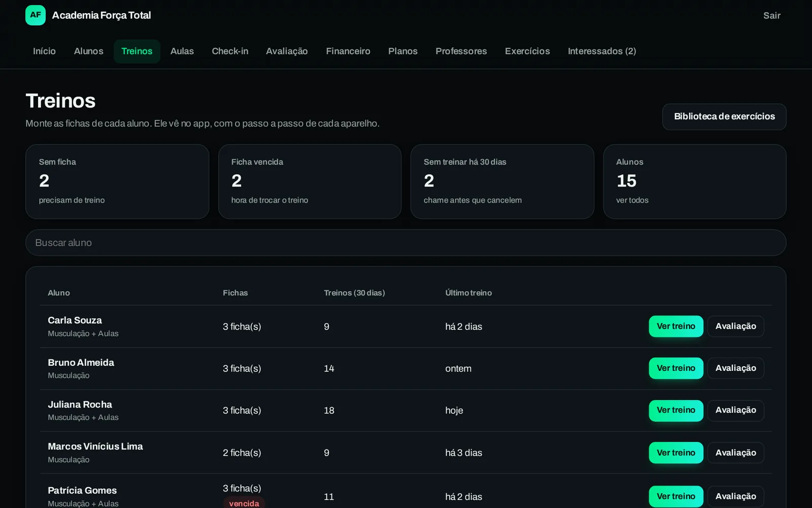Focus the Buscar aluno search field
Screen dimensions: 812x508
point(406,243)
